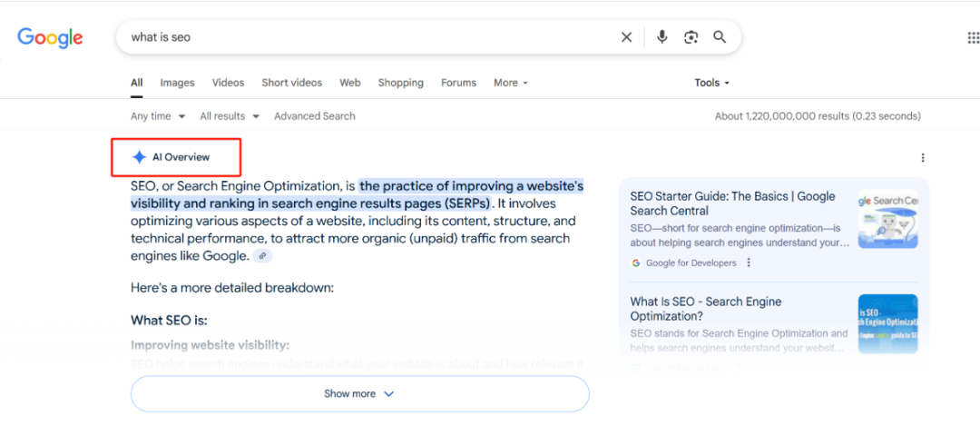980x426 pixels.
Task: Switch to the Forums tab
Action: pos(459,83)
